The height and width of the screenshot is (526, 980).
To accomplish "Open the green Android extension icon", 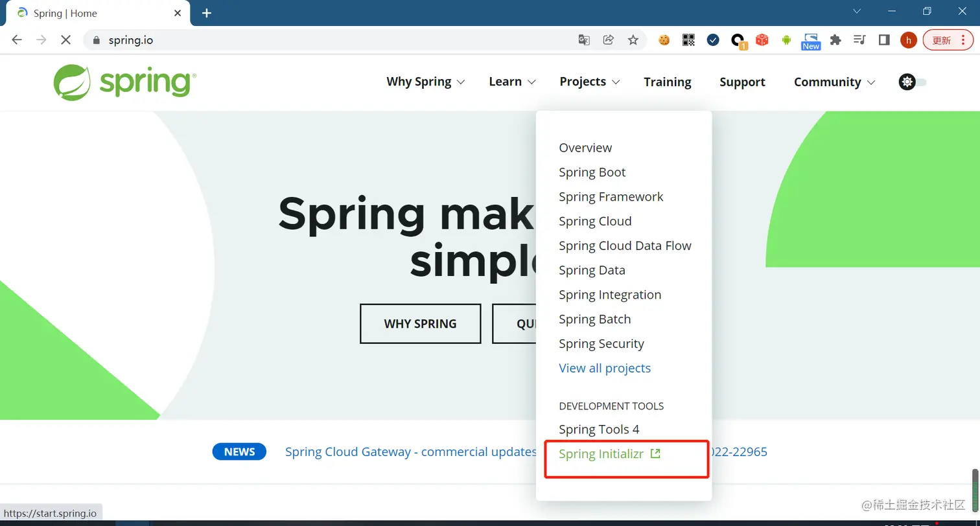I will tap(786, 40).
